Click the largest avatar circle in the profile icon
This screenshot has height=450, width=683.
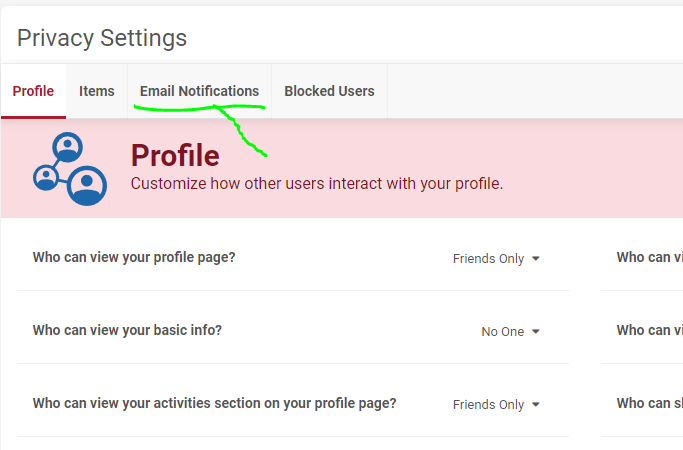87,186
